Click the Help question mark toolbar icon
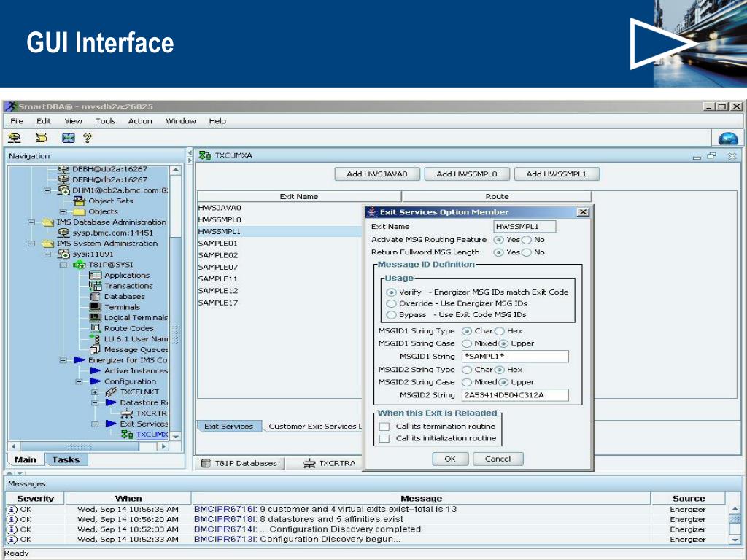Viewport: 747px width, 560px height. point(88,138)
